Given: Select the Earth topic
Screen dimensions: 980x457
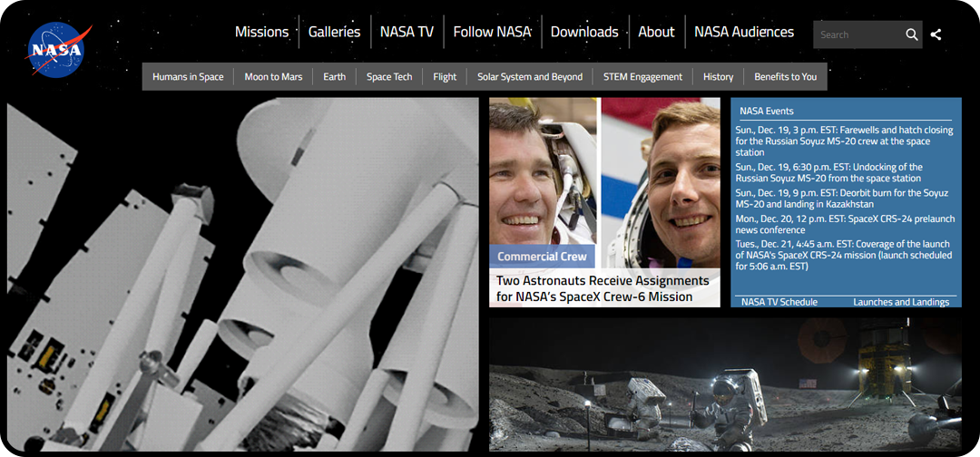Looking at the screenshot, I should [334, 77].
